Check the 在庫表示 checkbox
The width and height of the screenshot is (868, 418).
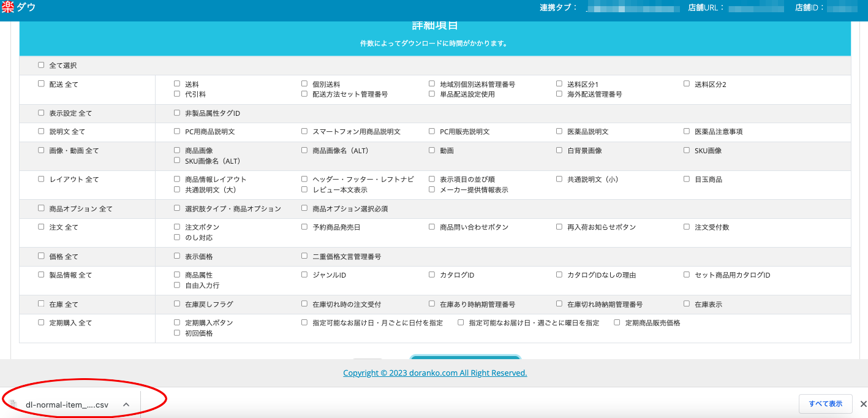[686, 303]
